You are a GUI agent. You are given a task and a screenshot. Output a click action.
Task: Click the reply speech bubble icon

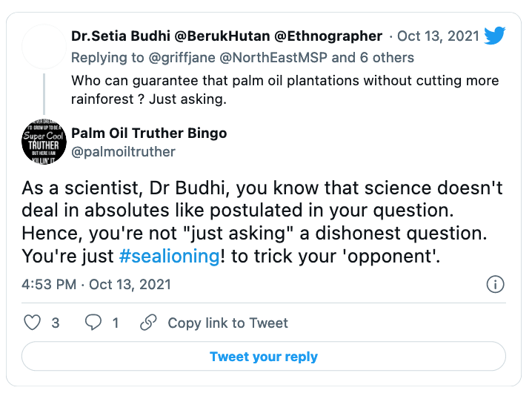93,323
